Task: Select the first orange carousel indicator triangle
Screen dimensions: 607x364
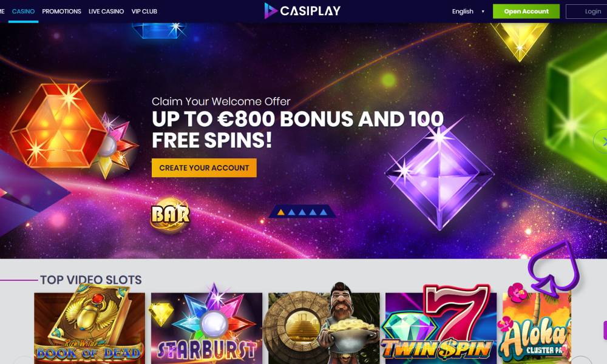Action: 281,212
